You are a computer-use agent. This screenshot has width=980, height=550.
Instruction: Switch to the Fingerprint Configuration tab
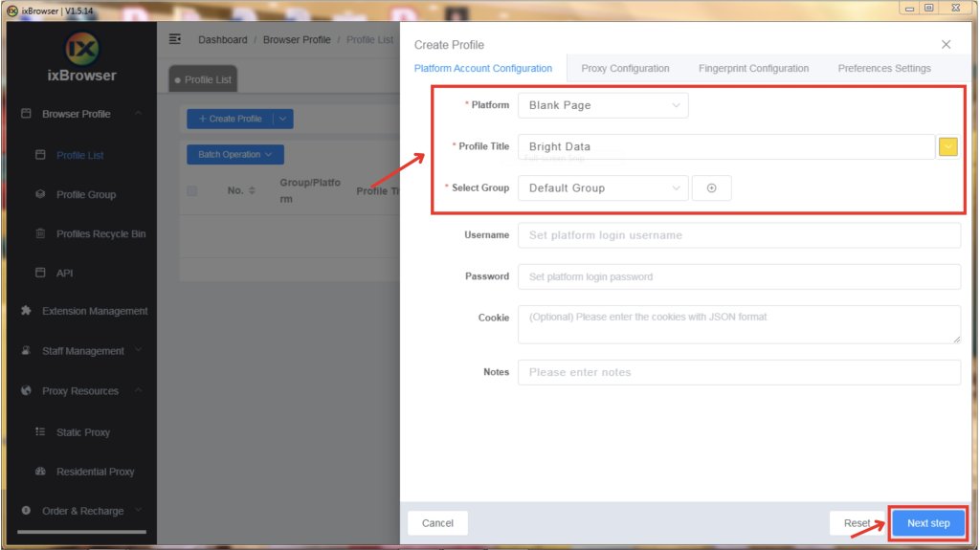coord(753,69)
